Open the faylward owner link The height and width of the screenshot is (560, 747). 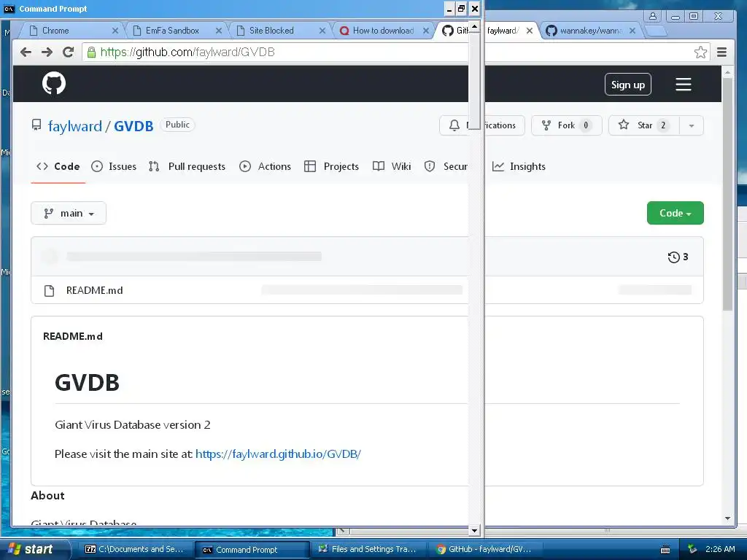tap(75, 126)
